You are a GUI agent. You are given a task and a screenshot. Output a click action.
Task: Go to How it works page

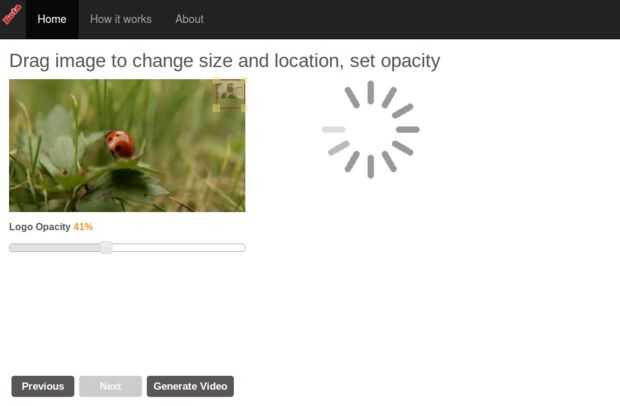[x=121, y=19]
